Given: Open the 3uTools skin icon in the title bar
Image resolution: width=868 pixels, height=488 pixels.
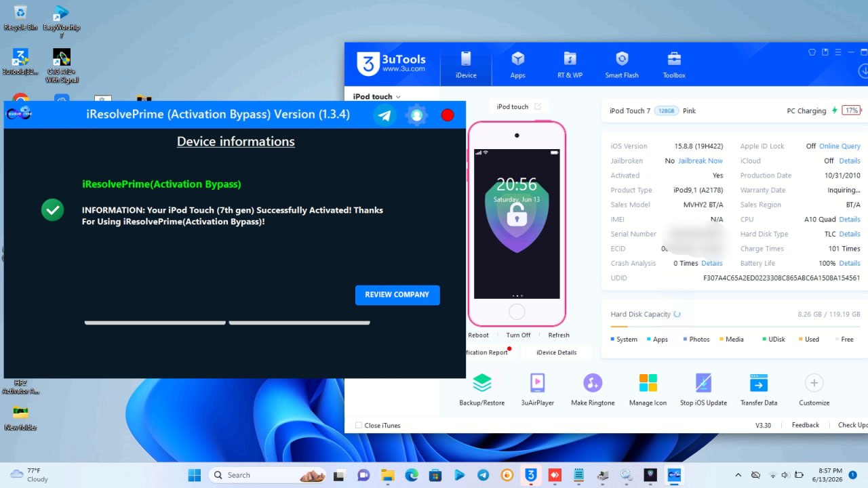Looking at the screenshot, I should (812, 52).
